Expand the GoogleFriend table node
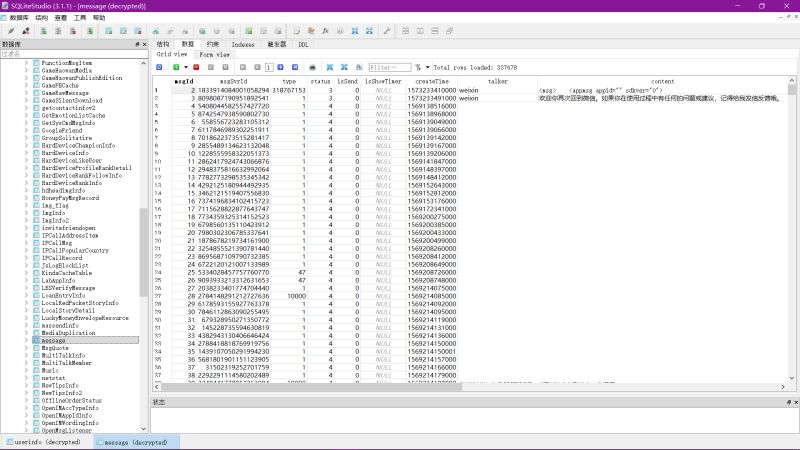This screenshot has width=800, height=450. [x=27, y=130]
